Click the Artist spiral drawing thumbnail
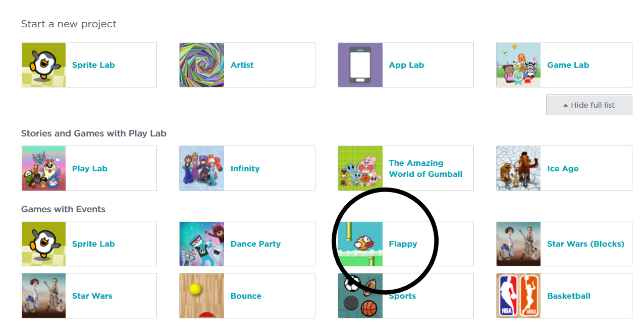Screen dimensions: 644x327 tap(201, 65)
